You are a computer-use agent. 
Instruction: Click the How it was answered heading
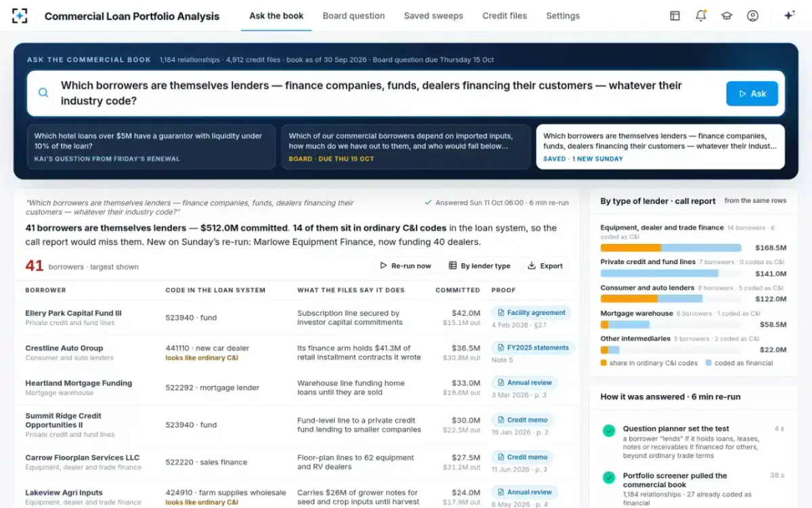coord(671,397)
